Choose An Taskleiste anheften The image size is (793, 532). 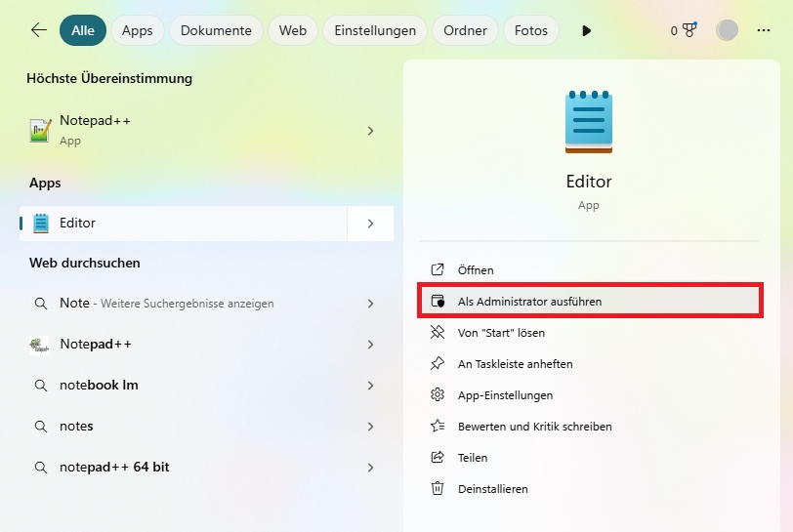tap(515, 364)
